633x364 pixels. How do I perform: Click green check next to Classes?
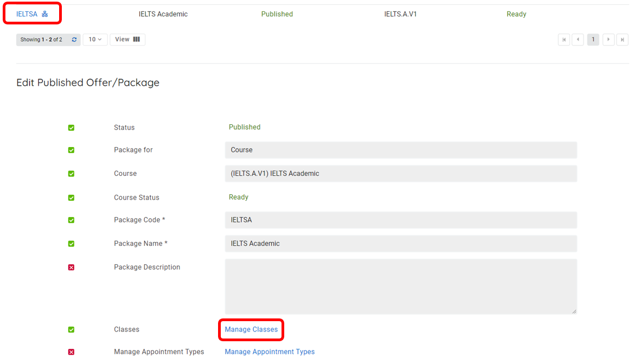pyautogui.click(x=71, y=330)
